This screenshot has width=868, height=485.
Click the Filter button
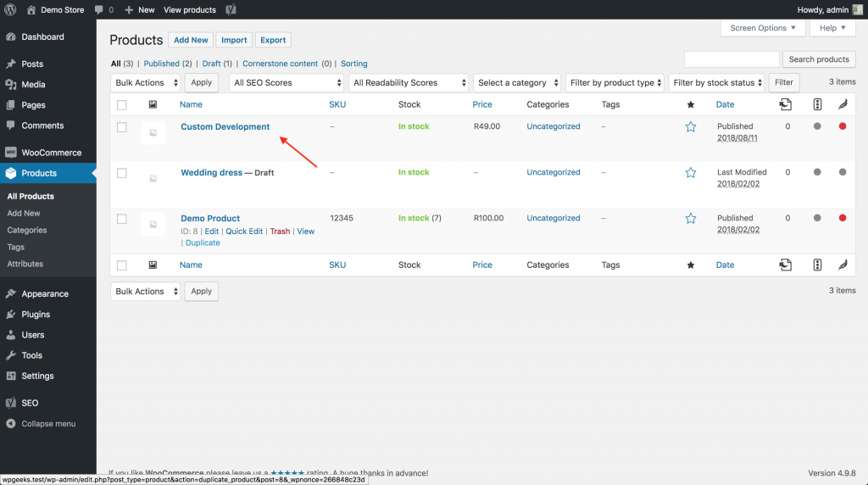point(784,82)
